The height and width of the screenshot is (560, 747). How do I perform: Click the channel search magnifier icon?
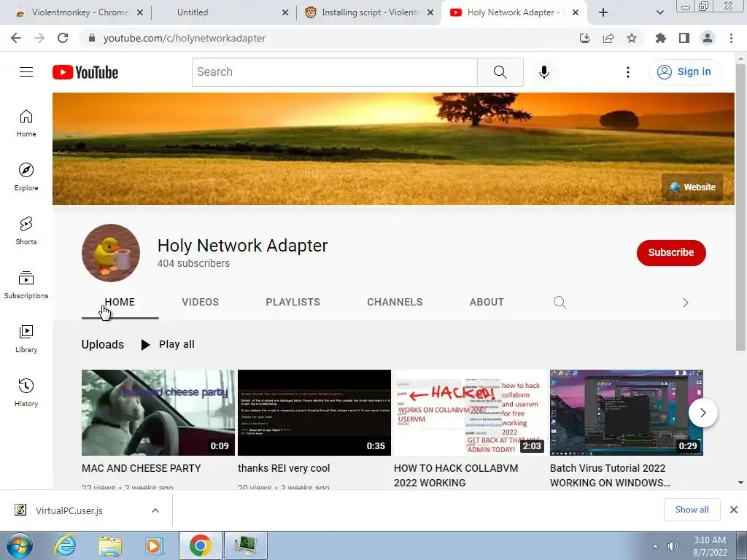(560, 303)
